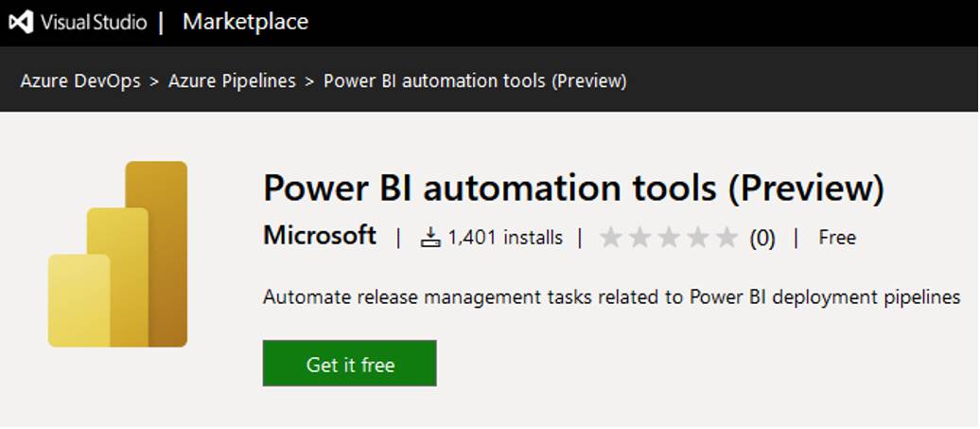Select the first rating star
Image resolution: width=980 pixels, height=429 pixels.
611,238
